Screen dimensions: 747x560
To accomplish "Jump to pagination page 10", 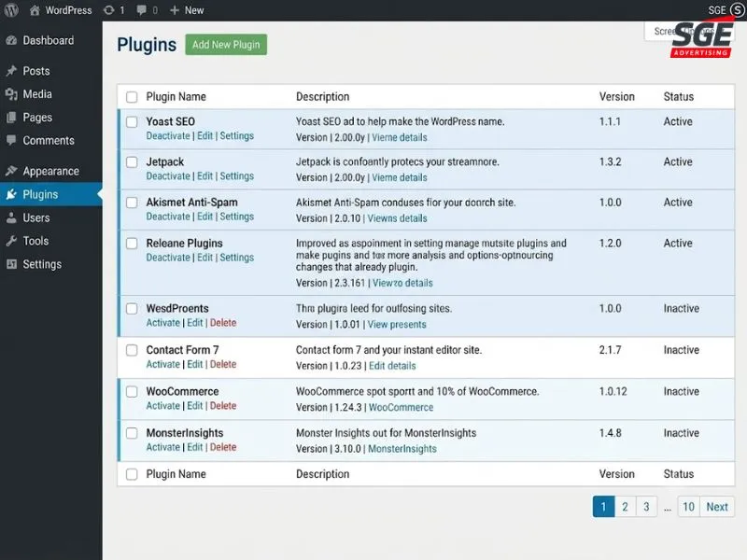I will coord(688,507).
